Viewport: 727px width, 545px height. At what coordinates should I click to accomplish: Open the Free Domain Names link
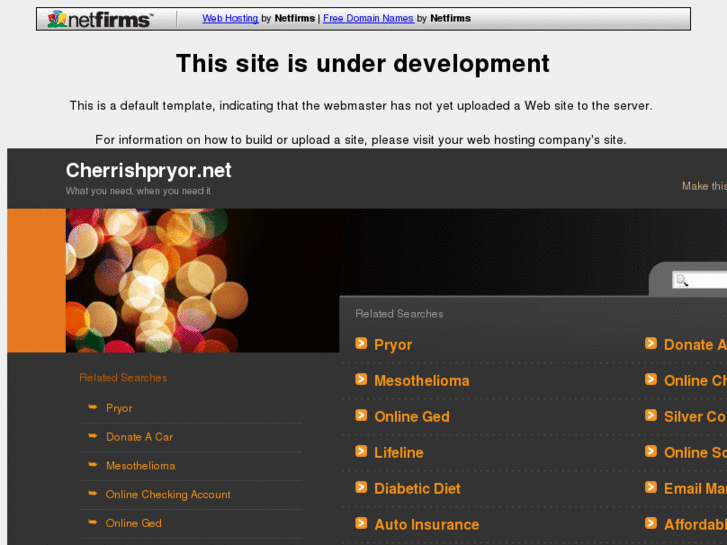368,18
